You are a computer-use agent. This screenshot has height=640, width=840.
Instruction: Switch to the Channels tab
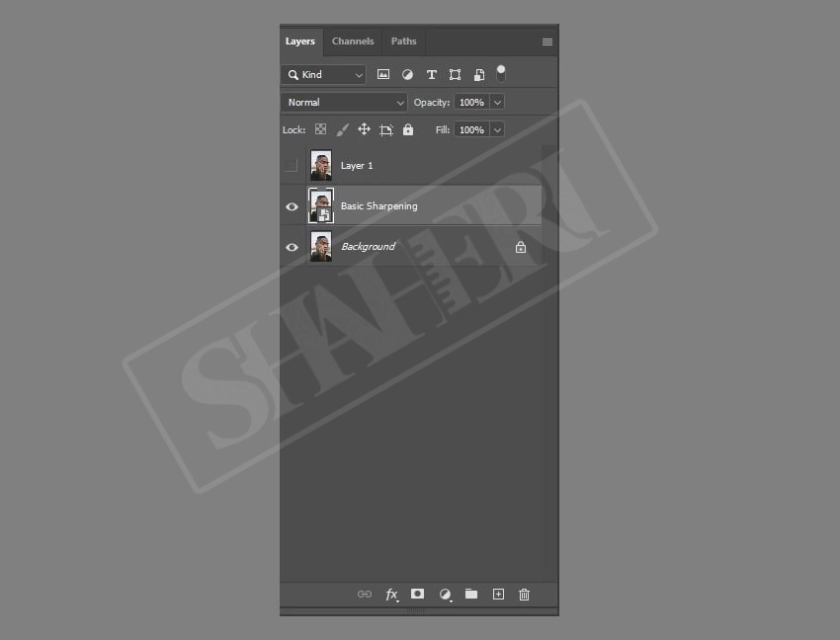coord(353,41)
